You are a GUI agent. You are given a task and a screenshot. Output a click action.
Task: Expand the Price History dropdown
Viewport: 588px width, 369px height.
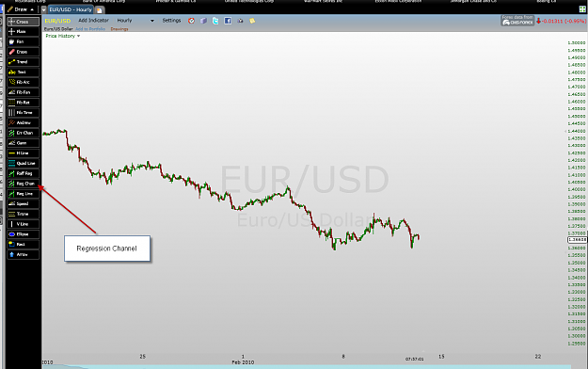click(63, 36)
